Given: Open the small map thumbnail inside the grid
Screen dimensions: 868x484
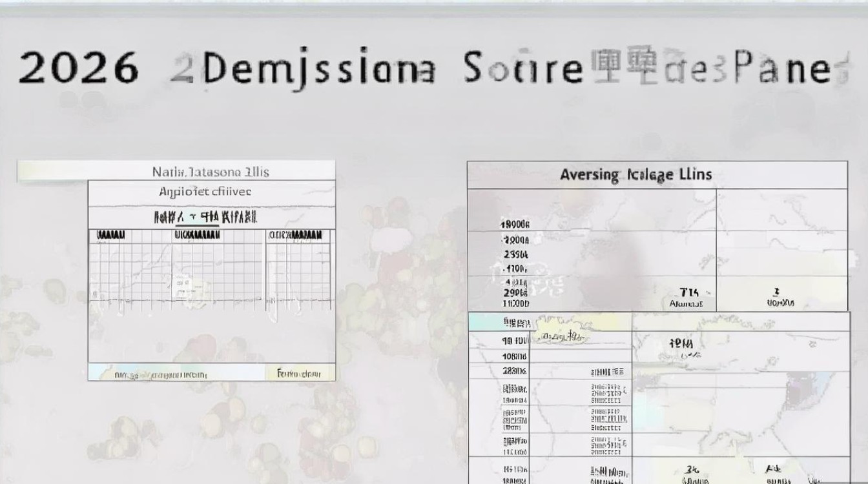Looking at the screenshot, I should pyautogui.click(x=181, y=288).
